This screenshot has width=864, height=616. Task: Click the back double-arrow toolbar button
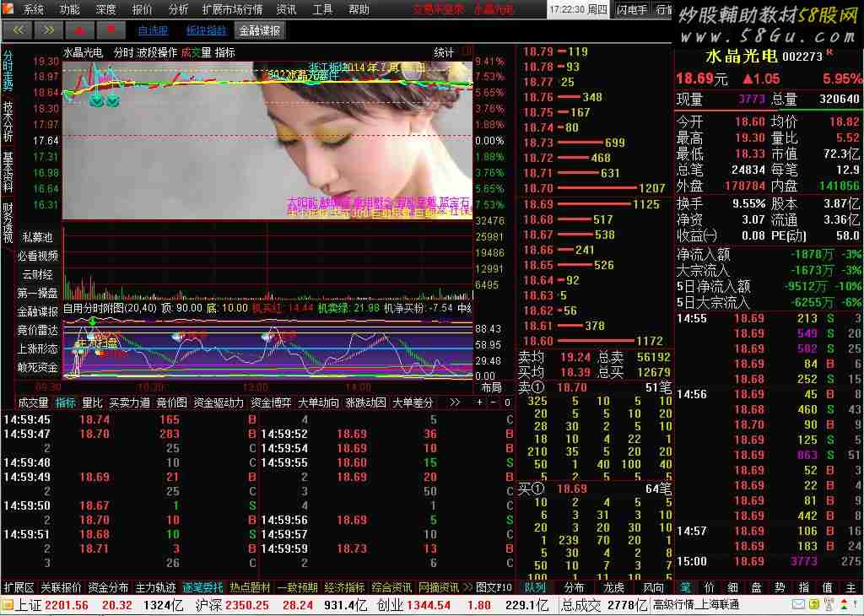pos(18,30)
